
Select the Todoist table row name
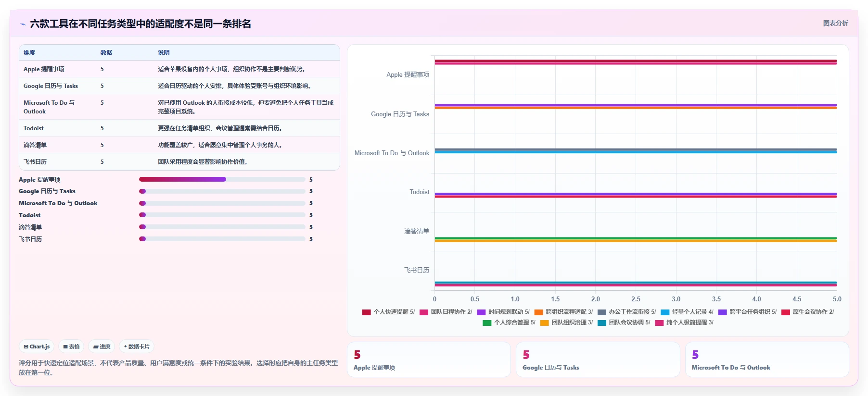34,128
